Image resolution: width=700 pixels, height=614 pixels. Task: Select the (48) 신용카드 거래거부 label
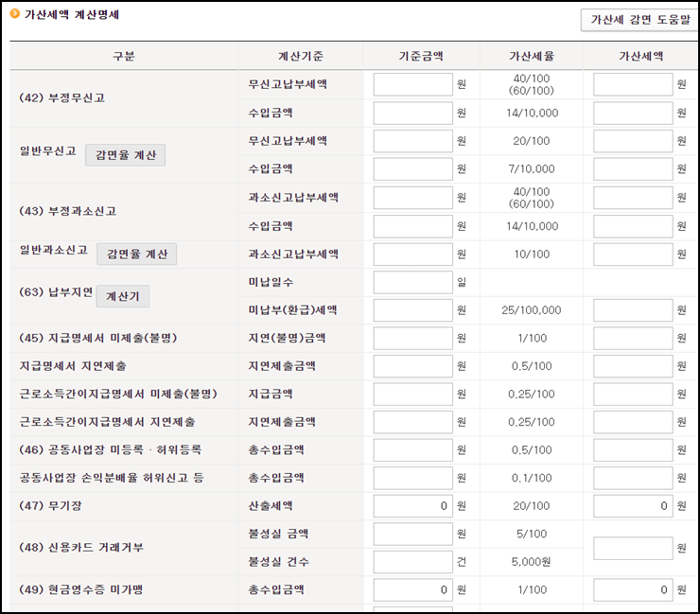(x=81, y=548)
